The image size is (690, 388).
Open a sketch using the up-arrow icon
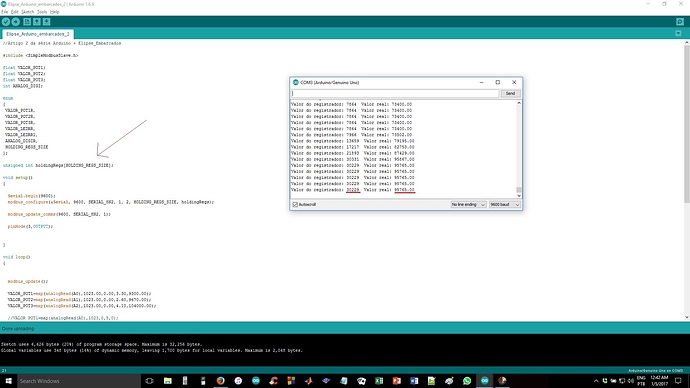point(37,22)
